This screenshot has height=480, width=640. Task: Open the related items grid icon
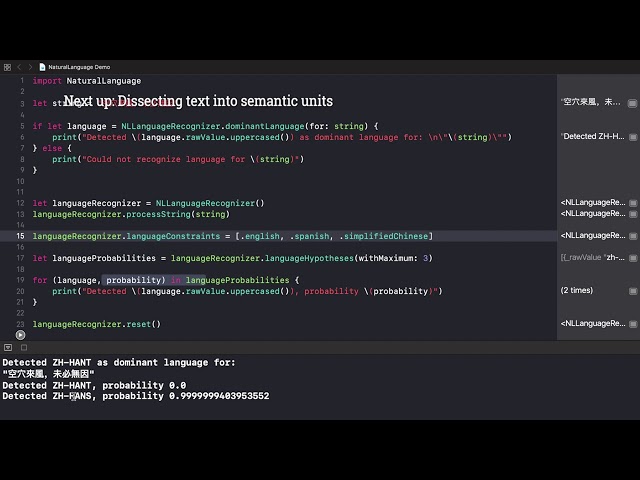click(7, 67)
